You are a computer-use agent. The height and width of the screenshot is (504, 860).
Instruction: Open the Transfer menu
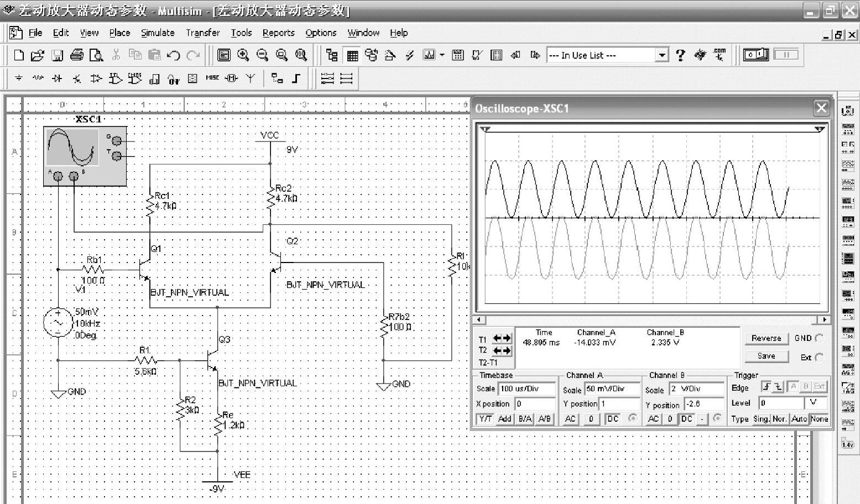(x=202, y=33)
